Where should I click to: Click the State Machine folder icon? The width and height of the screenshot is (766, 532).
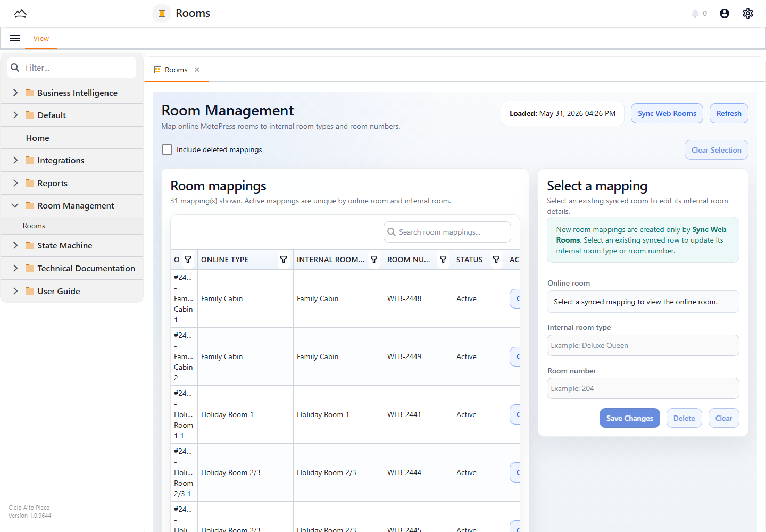pyautogui.click(x=30, y=245)
